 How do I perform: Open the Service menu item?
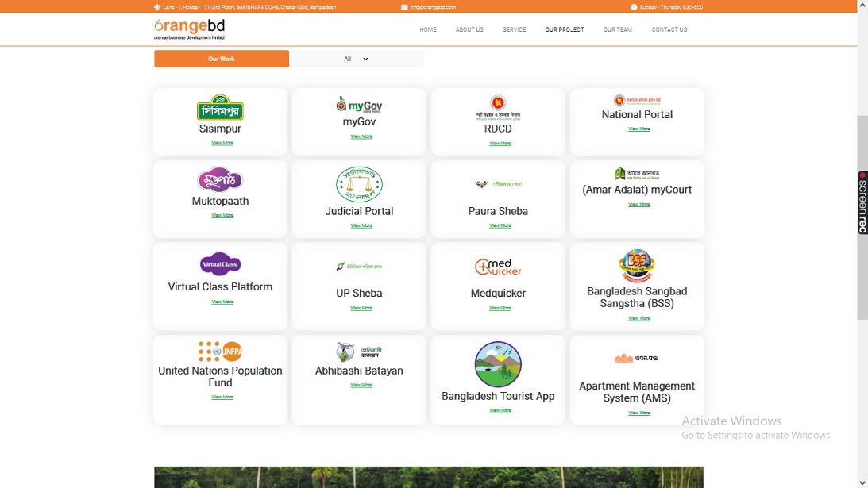pos(515,29)
